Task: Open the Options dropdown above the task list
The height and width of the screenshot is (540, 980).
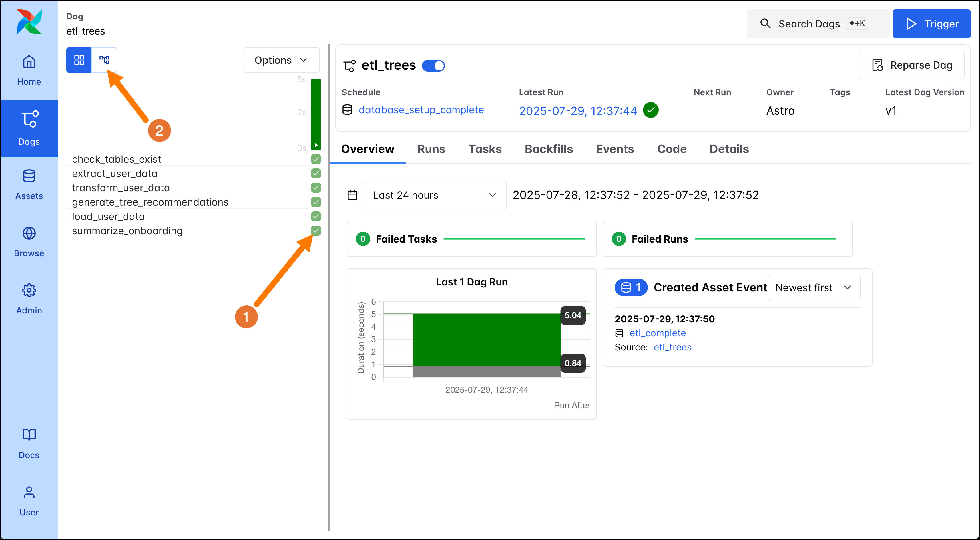Action: pos(282,60)
